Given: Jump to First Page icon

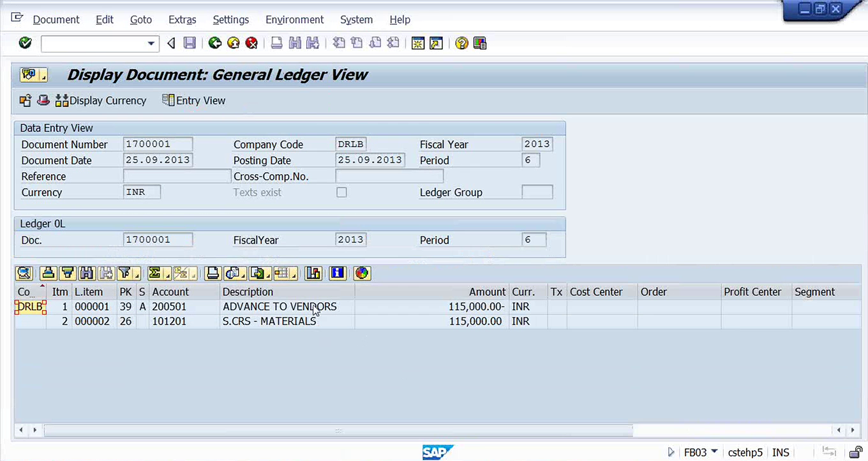Looking at the screenshot, I should (339, 43).
